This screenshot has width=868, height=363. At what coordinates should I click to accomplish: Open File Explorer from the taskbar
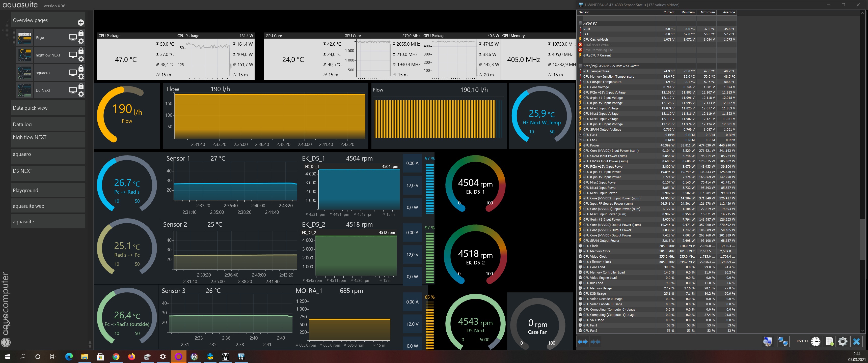click(x=85, y=357)
